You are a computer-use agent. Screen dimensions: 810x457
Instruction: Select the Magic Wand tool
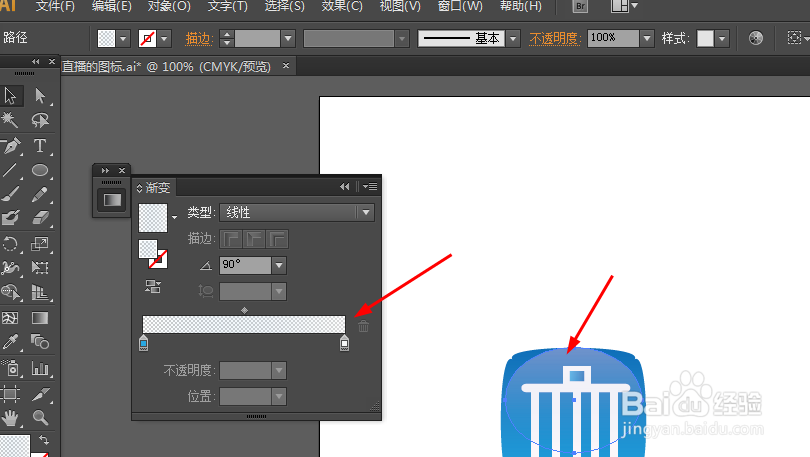pos(10,120)
